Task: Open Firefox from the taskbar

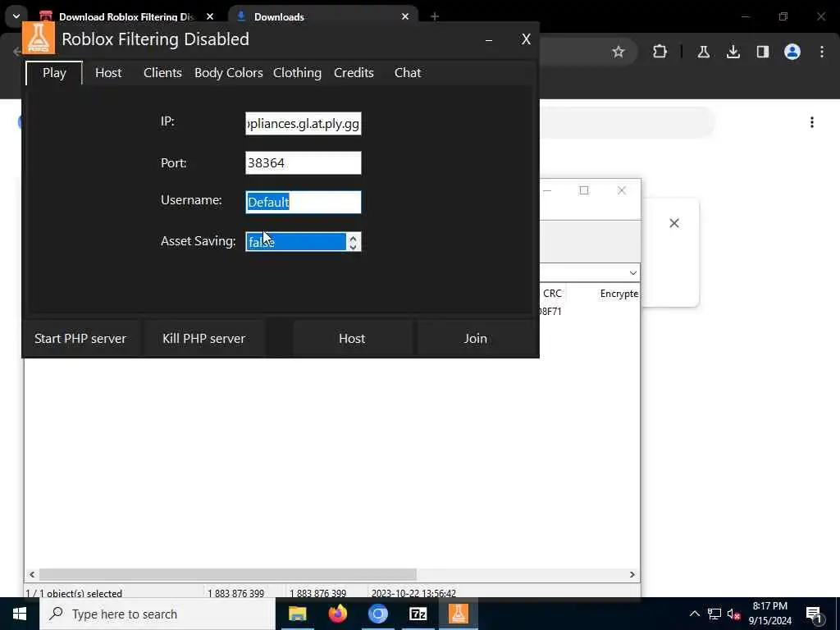Action: [x=337, y=614]
